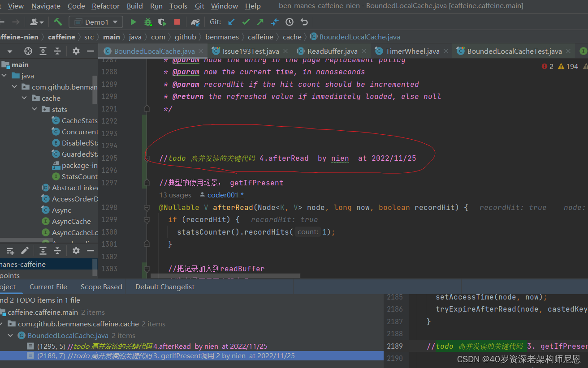Start debugging with the green bug icon
The width and height of the screenshot is (588, 368).
[148, 22]
